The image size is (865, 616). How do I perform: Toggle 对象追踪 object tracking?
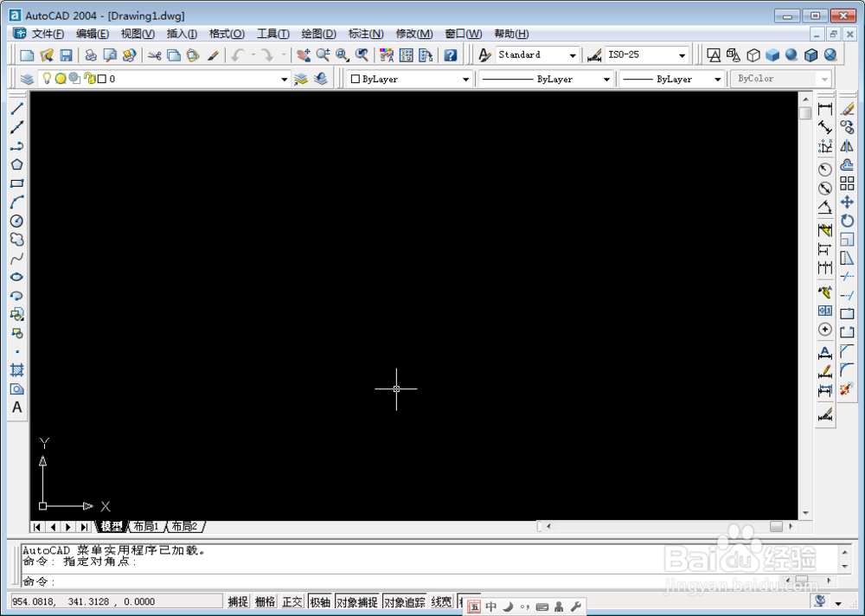[404, 601]
